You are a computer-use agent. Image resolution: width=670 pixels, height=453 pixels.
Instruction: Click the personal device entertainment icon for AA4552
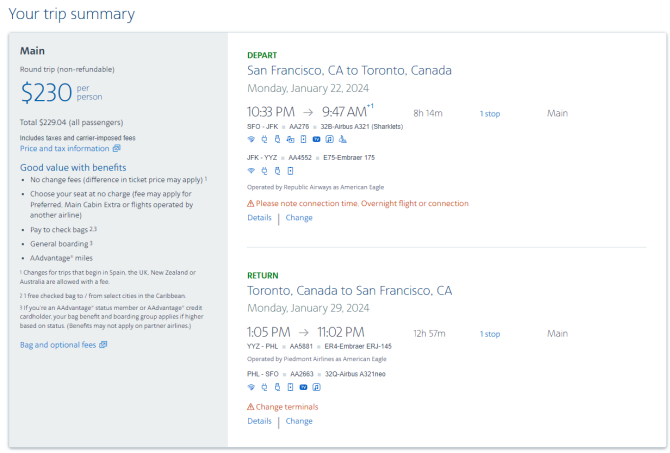coord(291,171)
